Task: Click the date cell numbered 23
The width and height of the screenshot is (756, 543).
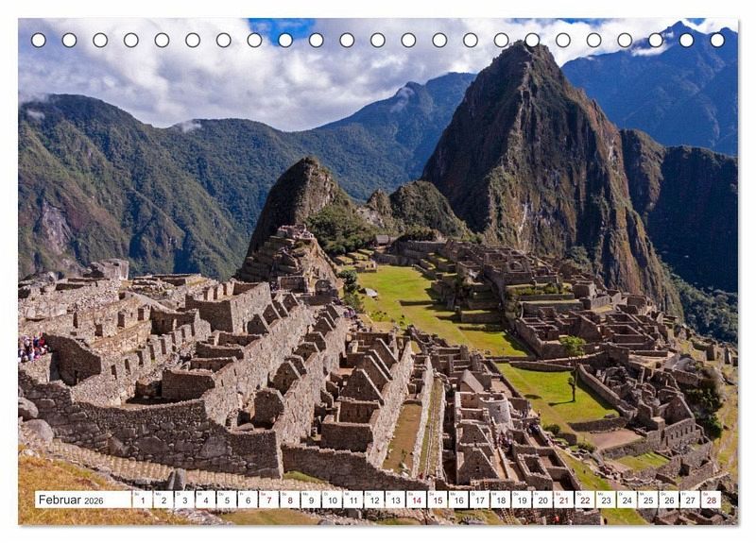Action: (606, 500)
